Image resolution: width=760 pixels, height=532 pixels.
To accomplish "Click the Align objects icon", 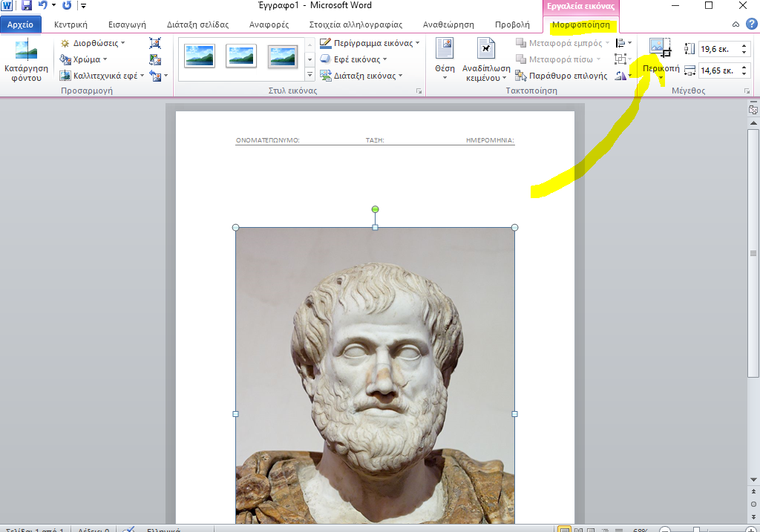I will [x=623, y=43].
